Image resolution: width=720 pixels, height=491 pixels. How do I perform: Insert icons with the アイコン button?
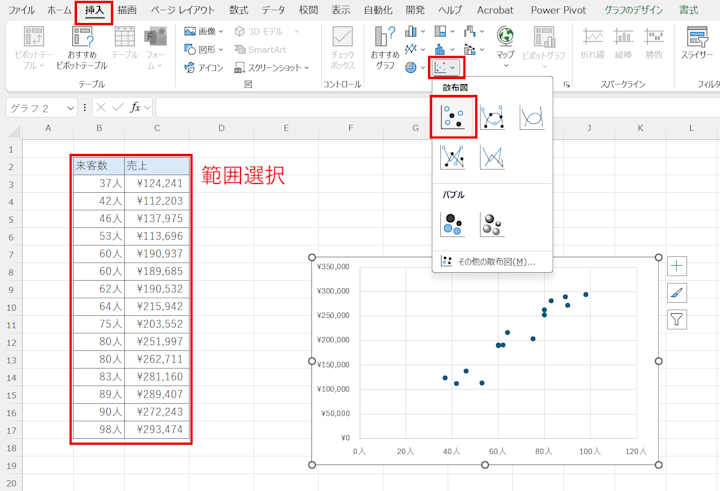203,68
